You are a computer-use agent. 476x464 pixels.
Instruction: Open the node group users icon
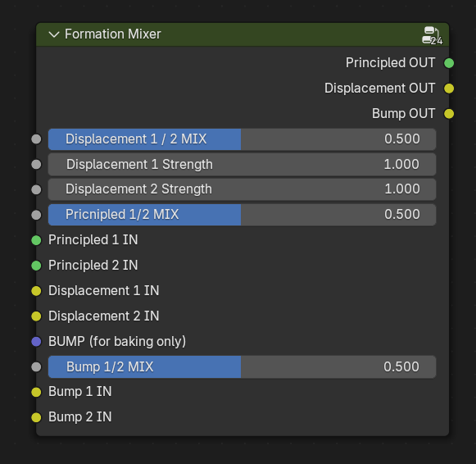click(432, 35)
